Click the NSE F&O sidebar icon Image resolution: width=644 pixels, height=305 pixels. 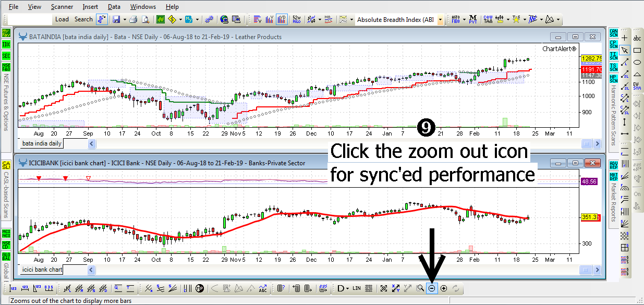6,67
